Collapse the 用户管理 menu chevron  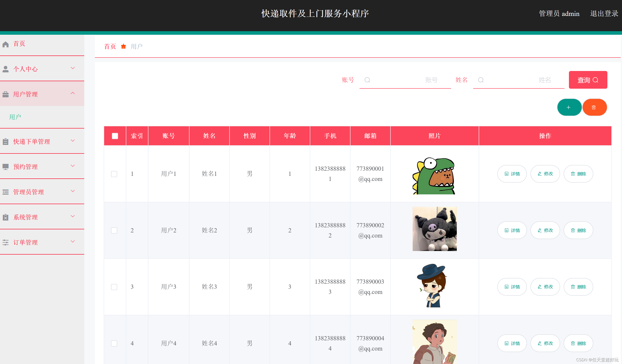point(73,93)
